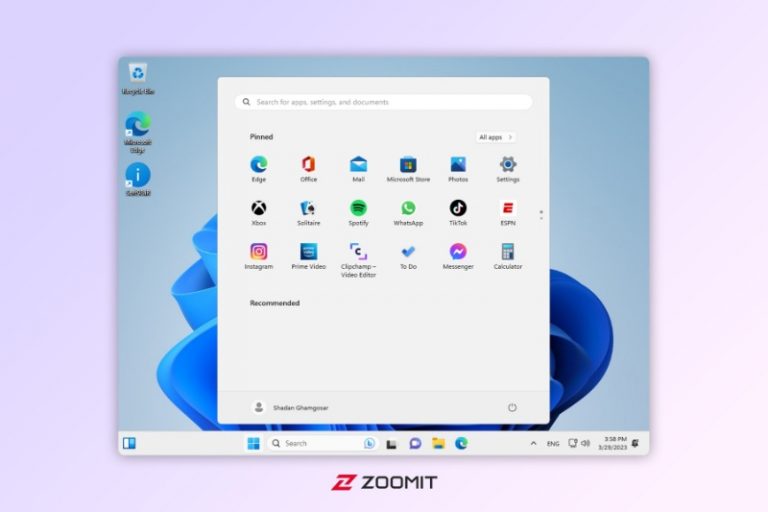Launch the Calculator app

[x=508, y=256]
